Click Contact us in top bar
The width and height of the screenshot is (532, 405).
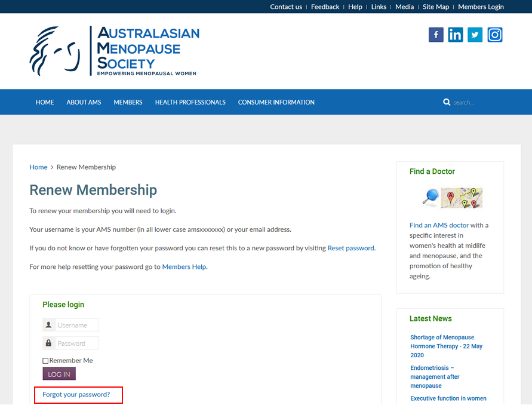click(286, 7)
